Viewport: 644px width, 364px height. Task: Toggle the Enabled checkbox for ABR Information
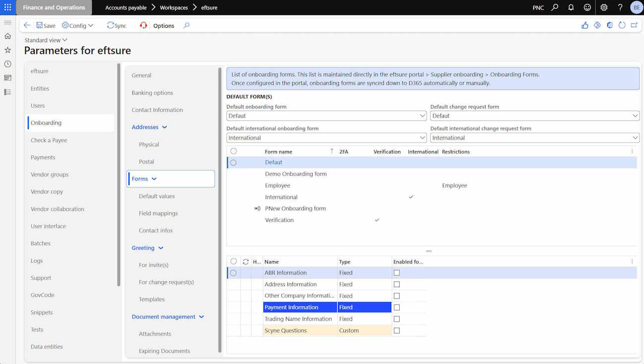[x=397, y=273]
